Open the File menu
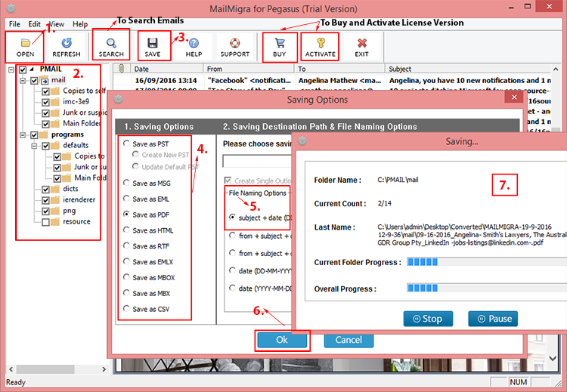This screenshot has width=567, height=392. [x=14, y=24]
